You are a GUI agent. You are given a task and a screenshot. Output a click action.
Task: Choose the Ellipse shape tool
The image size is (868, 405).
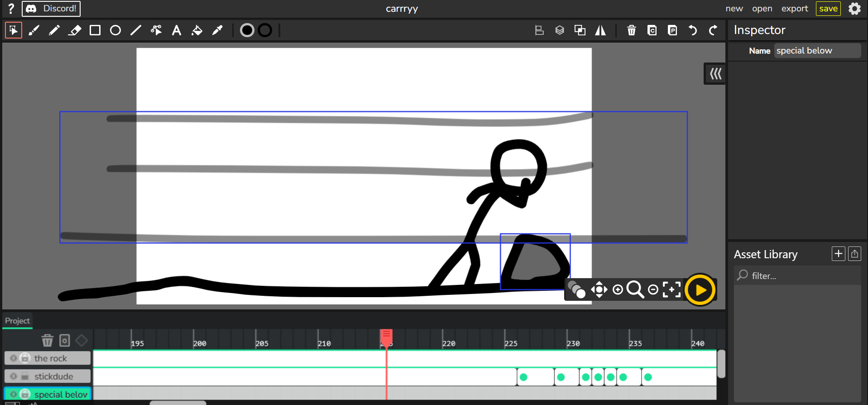coord(115,30)
